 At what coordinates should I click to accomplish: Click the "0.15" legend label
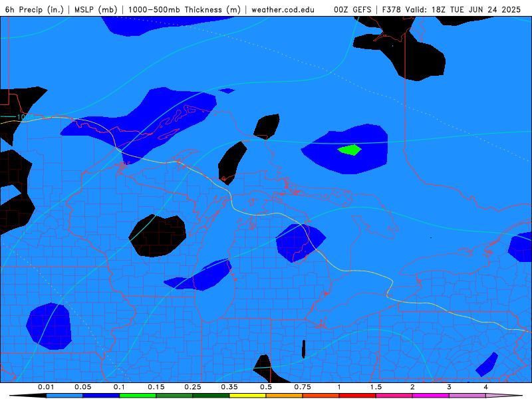[156, 387]
